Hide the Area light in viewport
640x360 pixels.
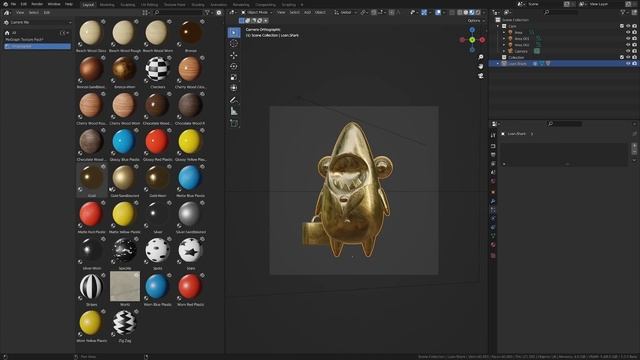[x=628, y=32]
